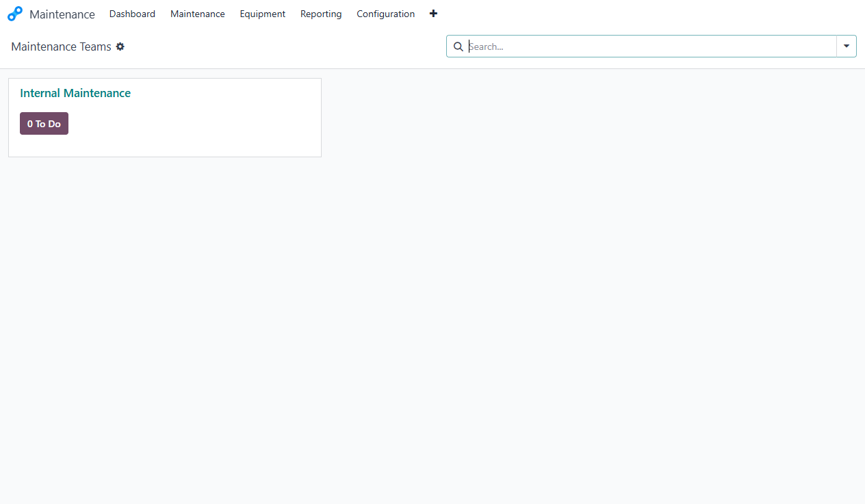Open the Equipment menu
This screenshot has height=504, width=865.
pos(262,14)
